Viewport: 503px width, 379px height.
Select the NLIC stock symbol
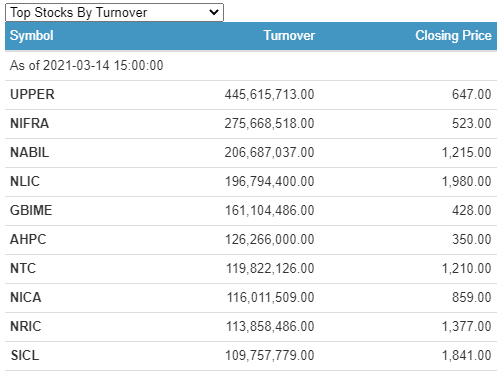[25, 181]
